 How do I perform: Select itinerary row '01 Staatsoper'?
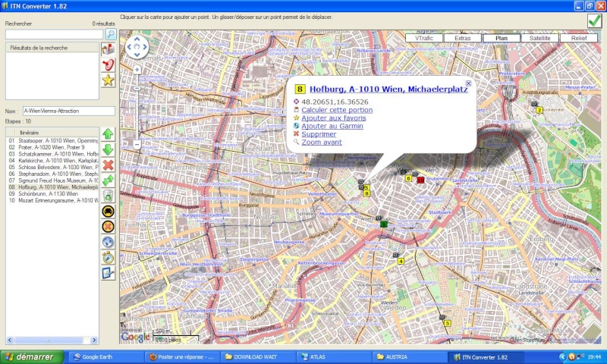(52, 141)
